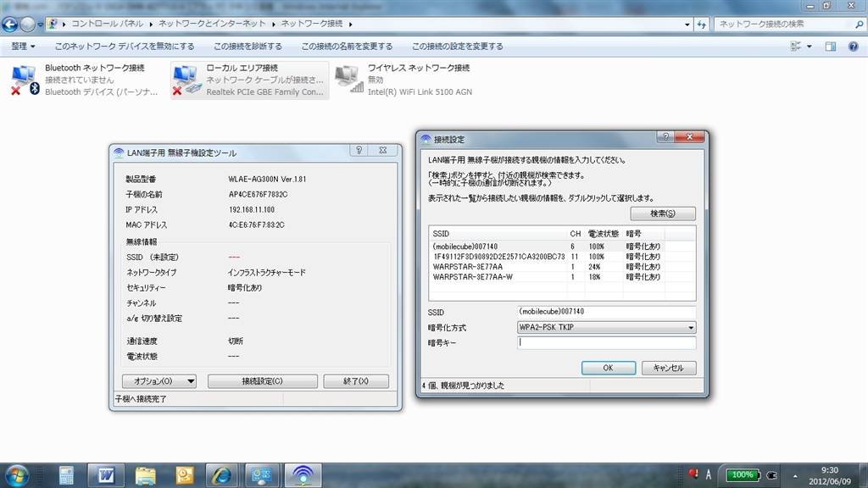Open the 整理 dropdown menu
868x488 pixels.
tap(23, 47)
